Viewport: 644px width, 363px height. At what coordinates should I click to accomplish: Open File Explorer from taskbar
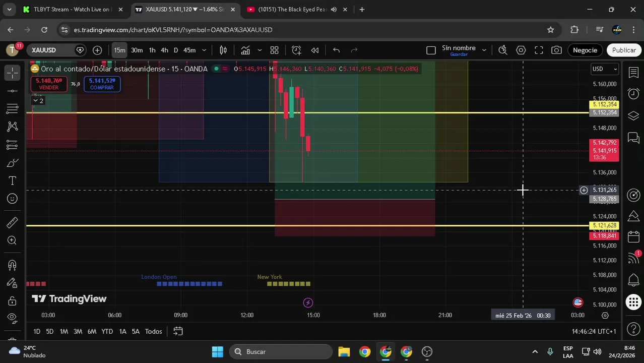[x=344, y=351]
